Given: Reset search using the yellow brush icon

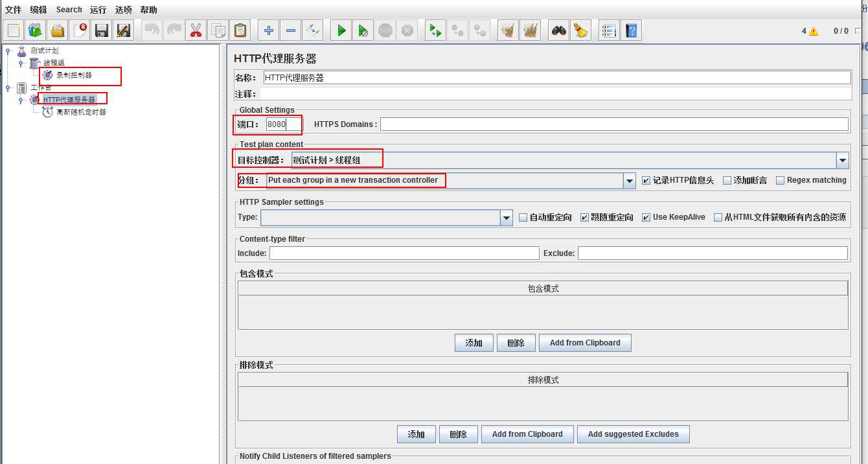Looking at the screenshot, I should (580, 30).
